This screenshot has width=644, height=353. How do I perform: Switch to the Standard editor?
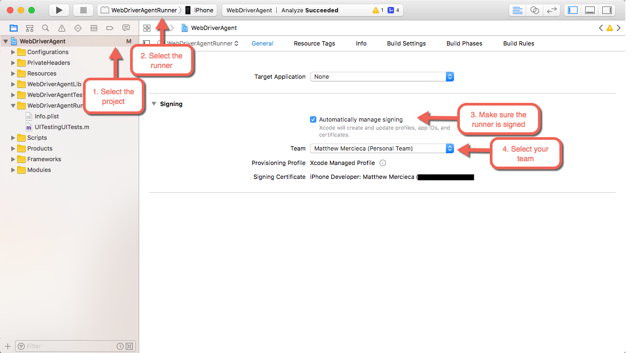click(x=517, y=10)
